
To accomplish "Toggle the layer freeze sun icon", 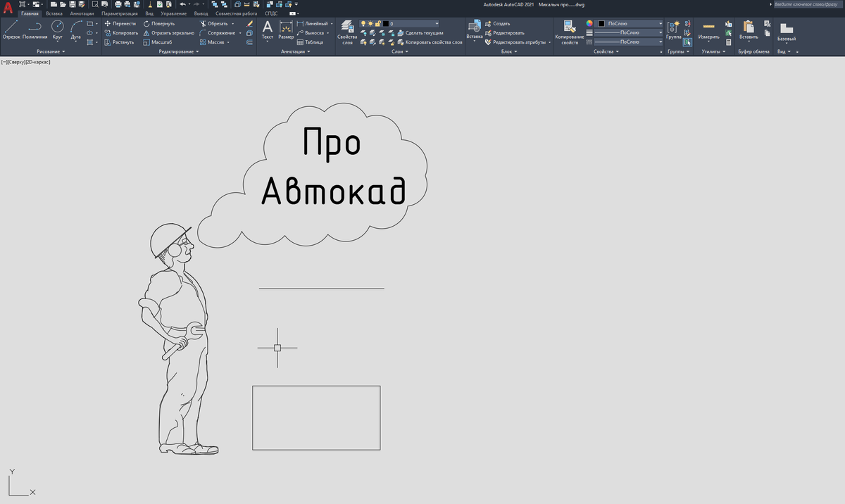I will pos(370,23).
